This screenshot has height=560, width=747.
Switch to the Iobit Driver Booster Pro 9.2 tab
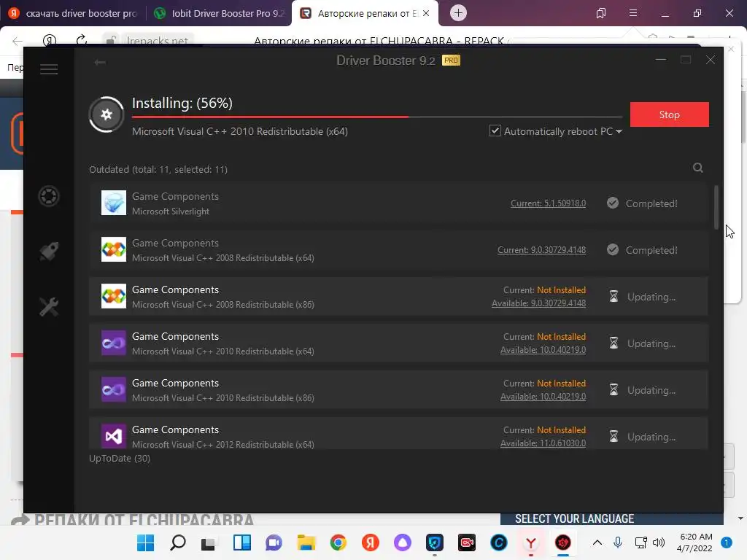(x=219, y=13)
